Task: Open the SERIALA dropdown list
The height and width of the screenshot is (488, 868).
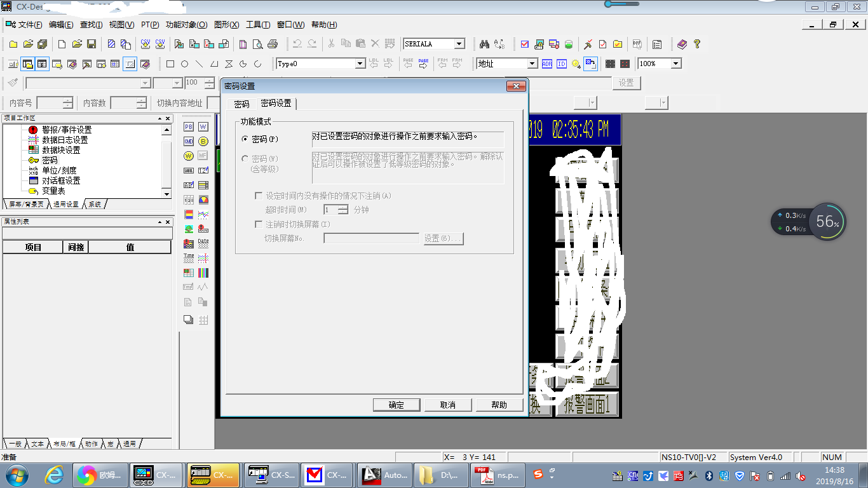Action: (459, 44)
